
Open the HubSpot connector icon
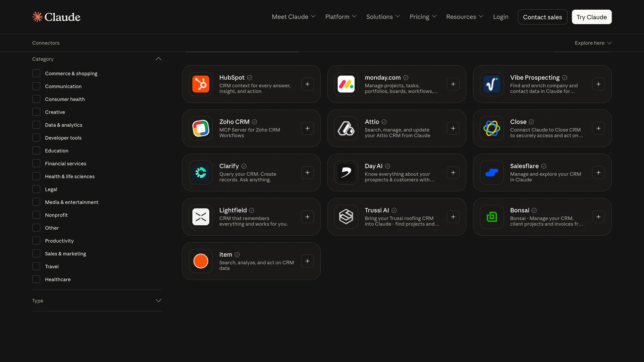click(201, 84)
